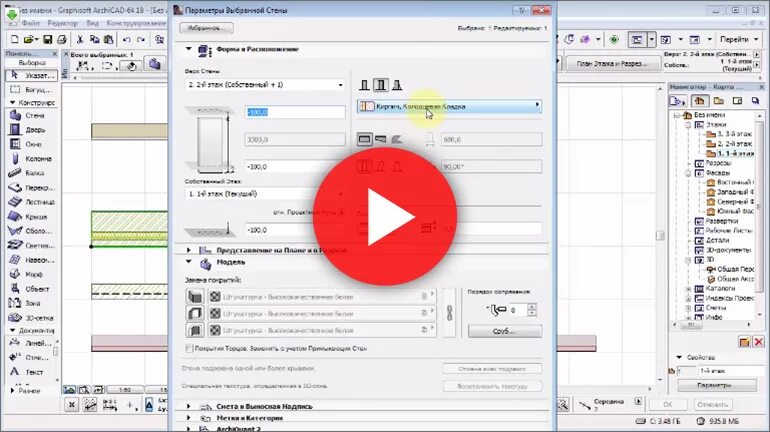
Task: Click the Отменить button
Action: (x=713, y=405)
